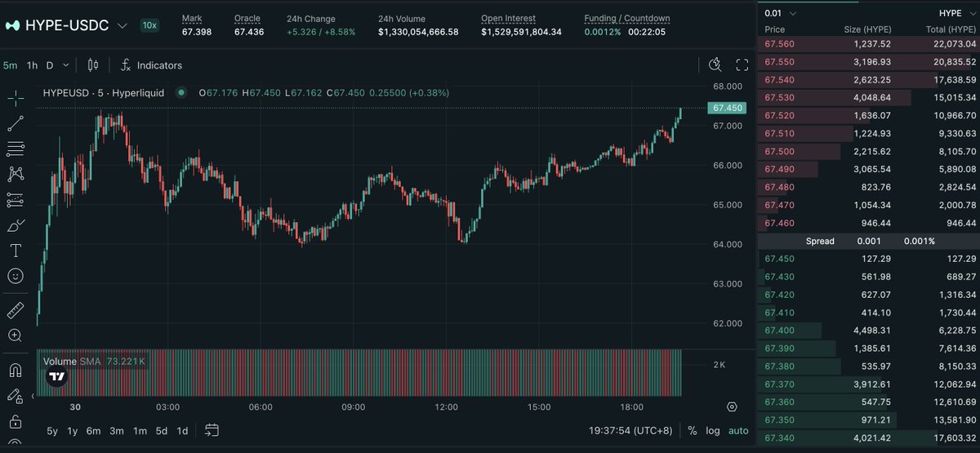The width and height of the screenshot is (980, 453).
Task: Select the brush drawing tool
Action: pyautogui.click(x=16, y=225)
